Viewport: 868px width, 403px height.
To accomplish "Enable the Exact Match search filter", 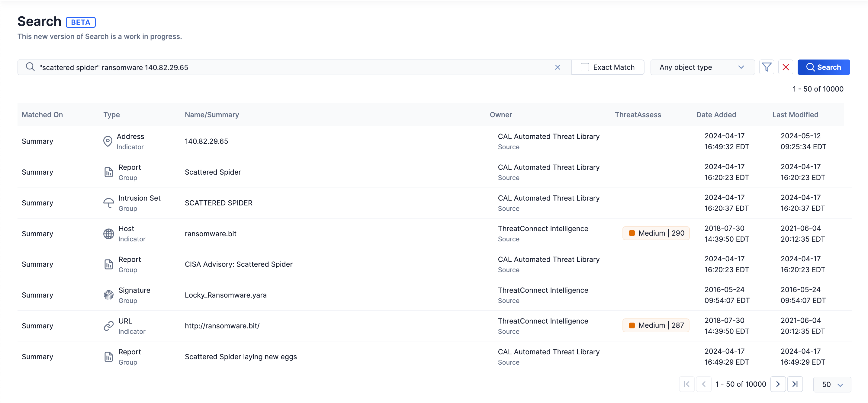I will (x=585, y=67).
